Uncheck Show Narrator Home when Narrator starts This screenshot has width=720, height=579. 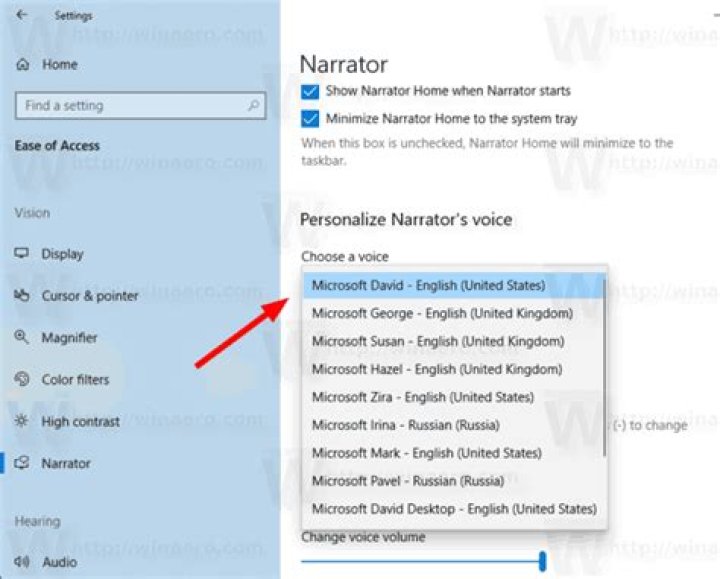pos(310,91)
